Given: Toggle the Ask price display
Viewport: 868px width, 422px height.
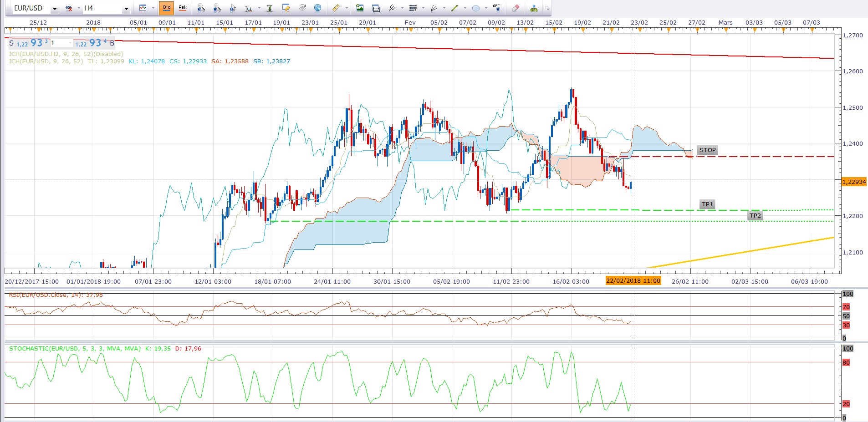Looking at the screenshot, I should (183, 8).
